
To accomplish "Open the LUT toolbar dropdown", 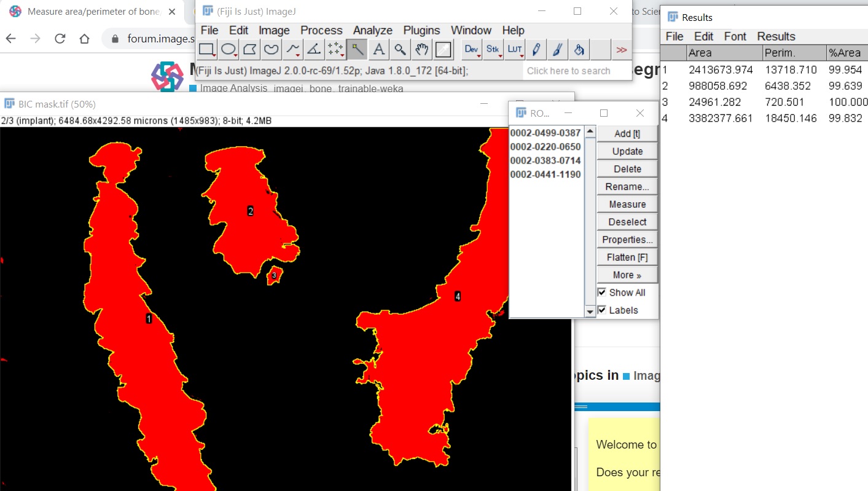I will click(x=515, y=49).
